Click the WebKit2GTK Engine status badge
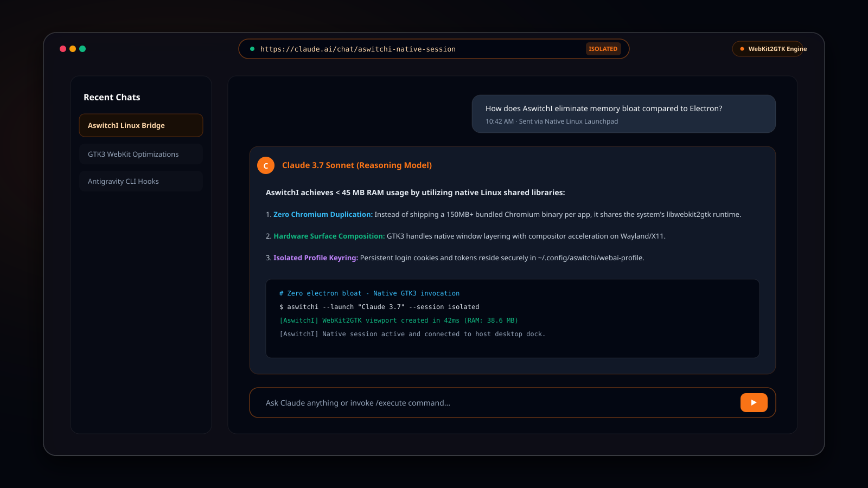Screen dimensions: 868x488 768,49
